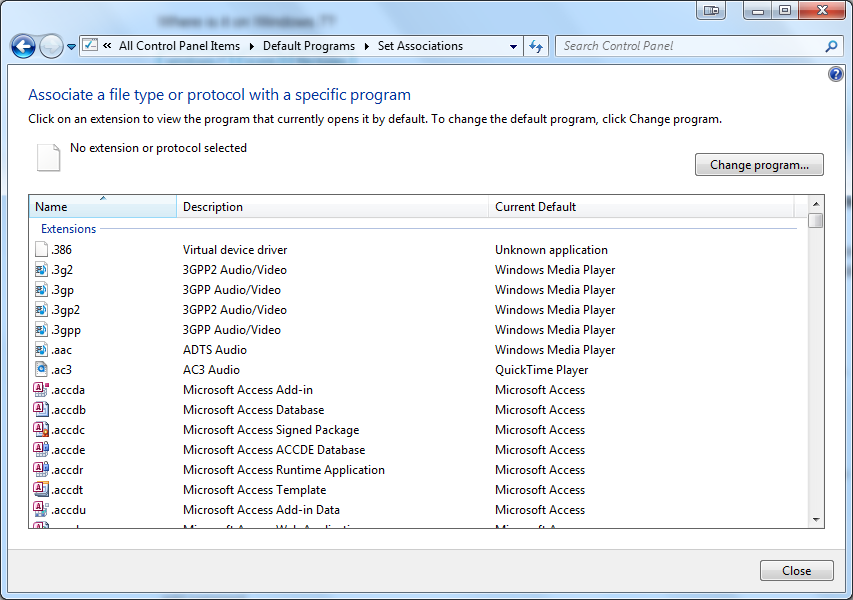Click the QuickTime icon beside .ac3
Viewport: 853px width, 600px height.
coord(41,369)
